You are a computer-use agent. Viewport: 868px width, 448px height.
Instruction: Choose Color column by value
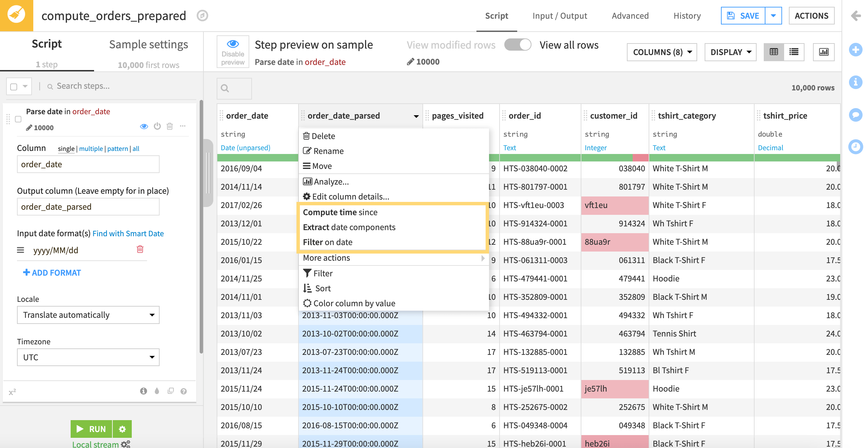click(393, 304)
